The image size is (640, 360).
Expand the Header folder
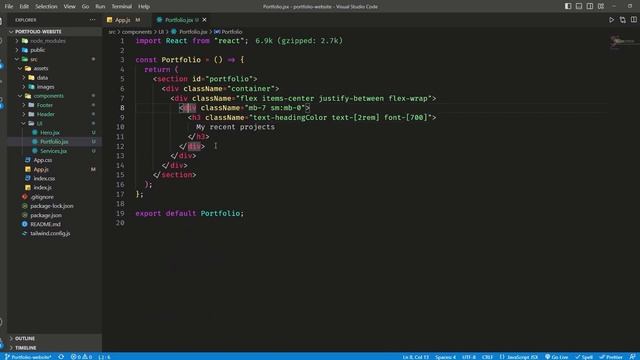(x=24, y=114)
